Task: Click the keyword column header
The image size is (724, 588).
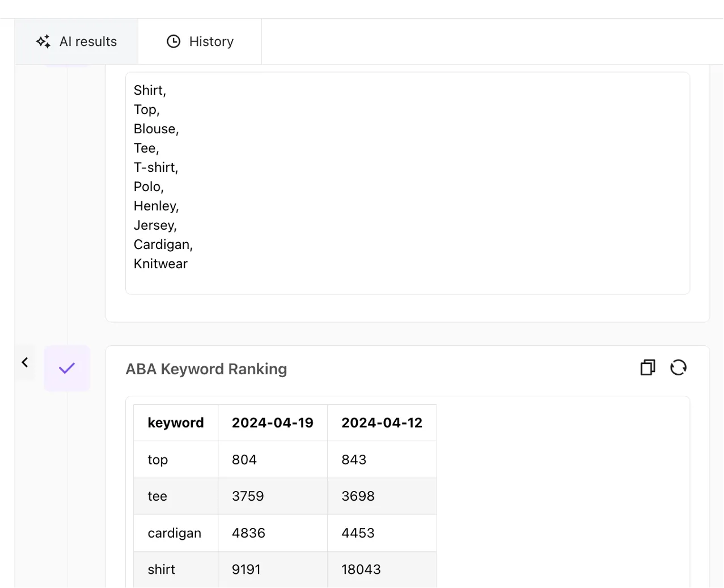Action: pos(176,423)
